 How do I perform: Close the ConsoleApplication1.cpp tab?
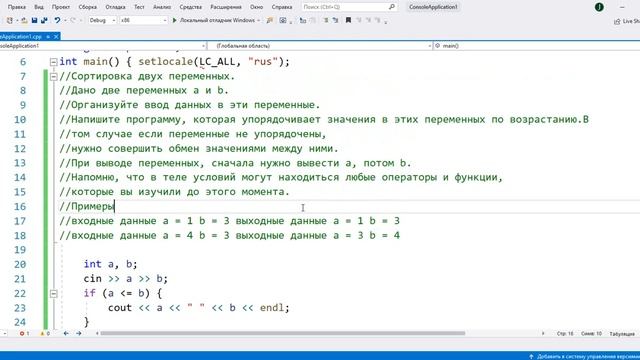pos(56,37)
